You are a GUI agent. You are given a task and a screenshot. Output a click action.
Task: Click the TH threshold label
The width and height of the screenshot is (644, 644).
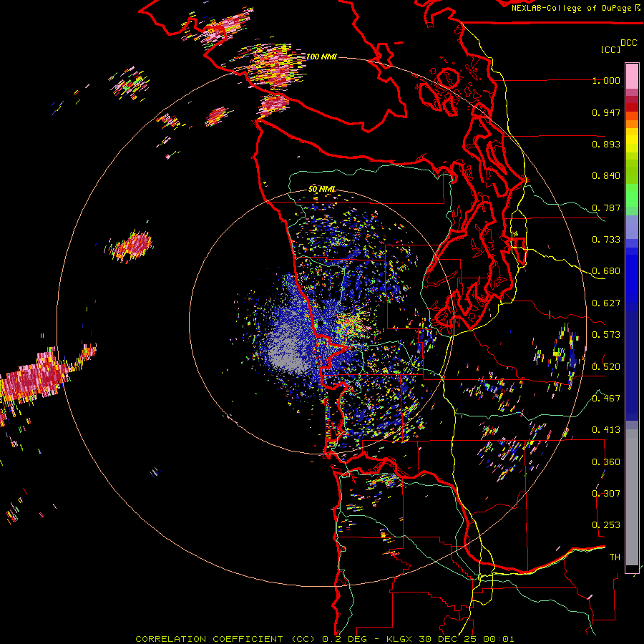click(x=615, y=557)
